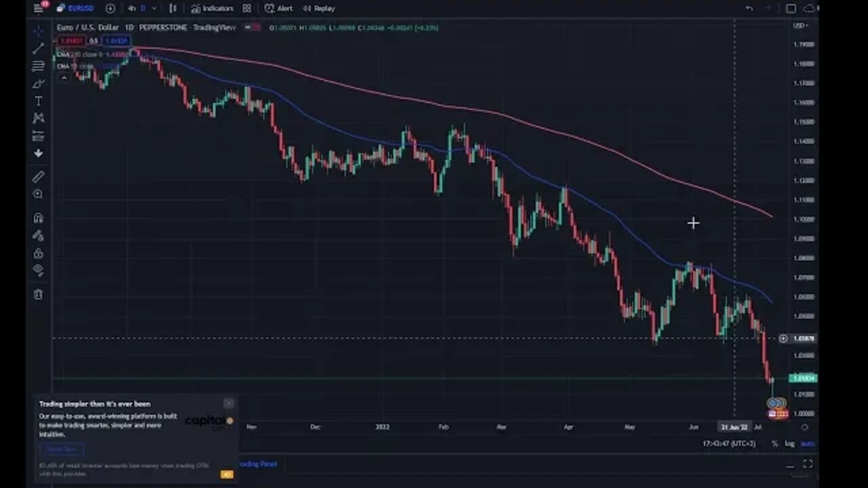Click the ad's call-to-action button

click(x=62, y=449)
